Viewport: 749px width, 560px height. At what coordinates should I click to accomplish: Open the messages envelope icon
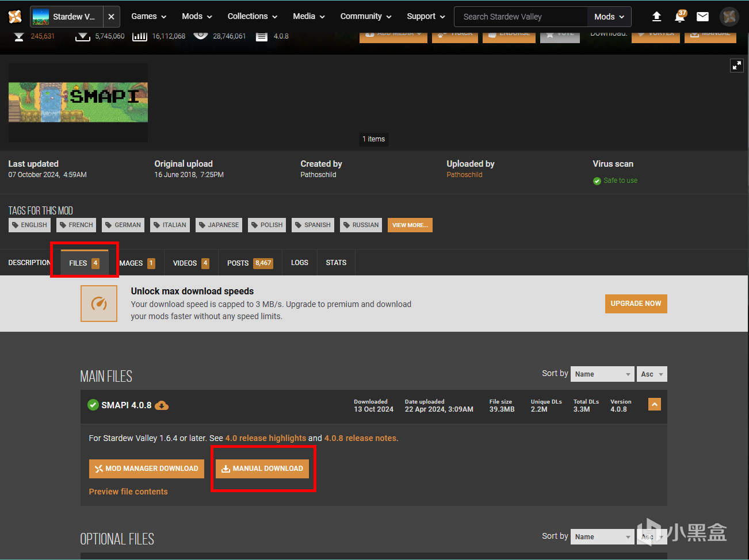pos(702,17)
